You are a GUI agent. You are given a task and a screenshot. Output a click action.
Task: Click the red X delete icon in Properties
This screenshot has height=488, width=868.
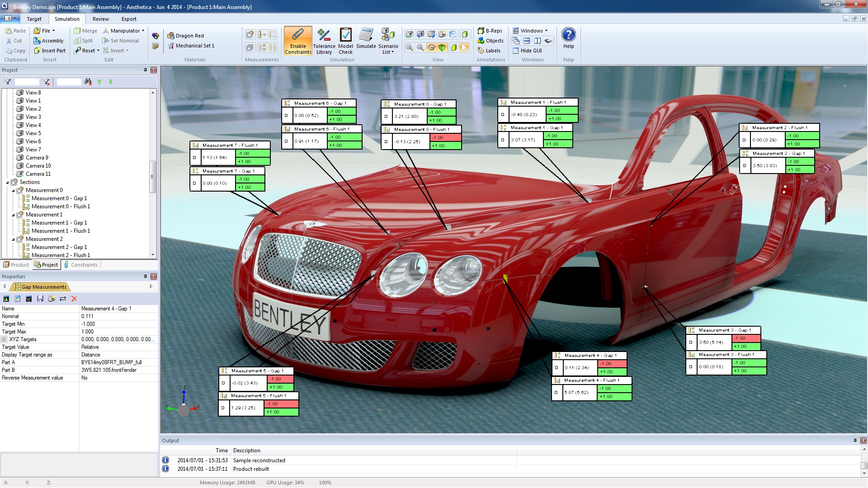tap(74, 299)
